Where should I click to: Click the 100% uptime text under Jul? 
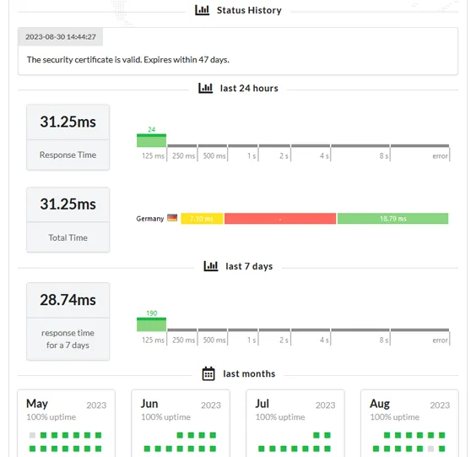(x=280, y=417)
